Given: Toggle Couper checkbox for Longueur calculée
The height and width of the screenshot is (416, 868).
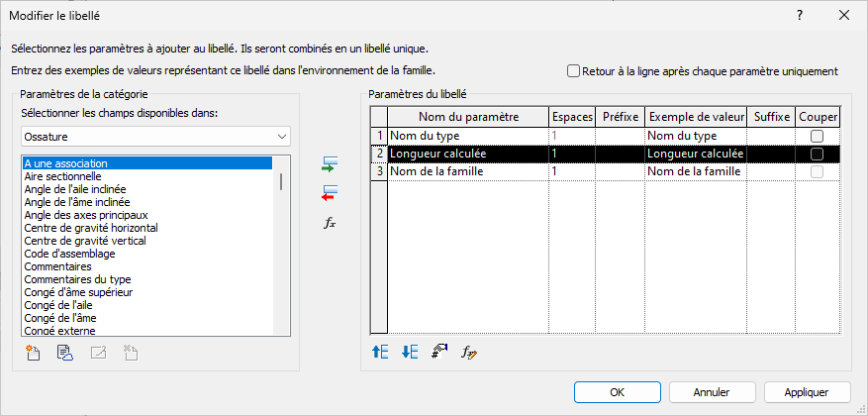Looking at the screenshot, I should (x=817, y=154).
